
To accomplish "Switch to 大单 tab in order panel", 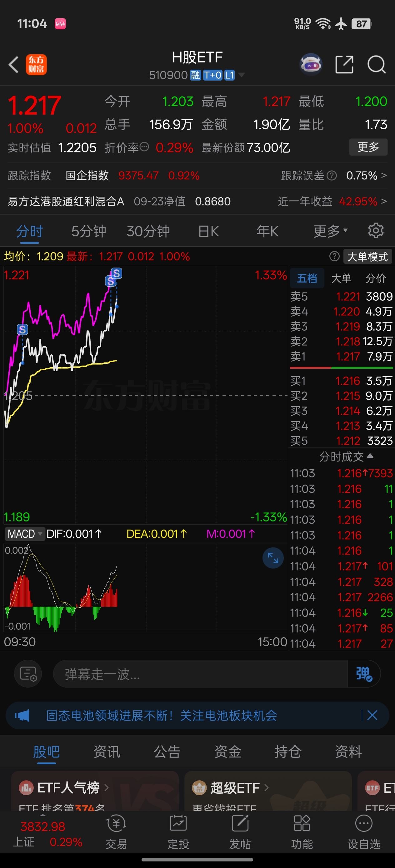I will click(x=341, y=278).
